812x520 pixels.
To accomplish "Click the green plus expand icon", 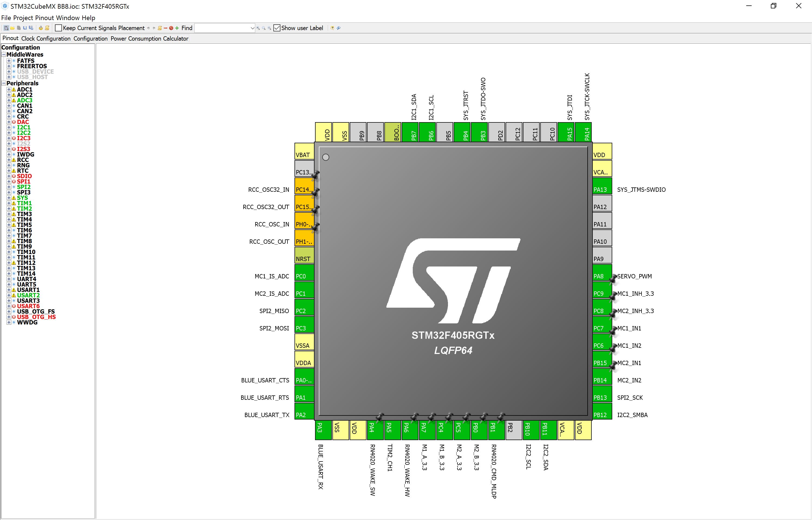I will [x=177, y=28].
